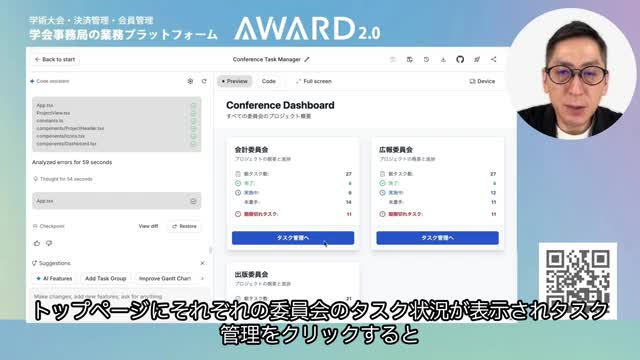Click the panel divider handle
The image size is (640, 360).
pos(211,249)
